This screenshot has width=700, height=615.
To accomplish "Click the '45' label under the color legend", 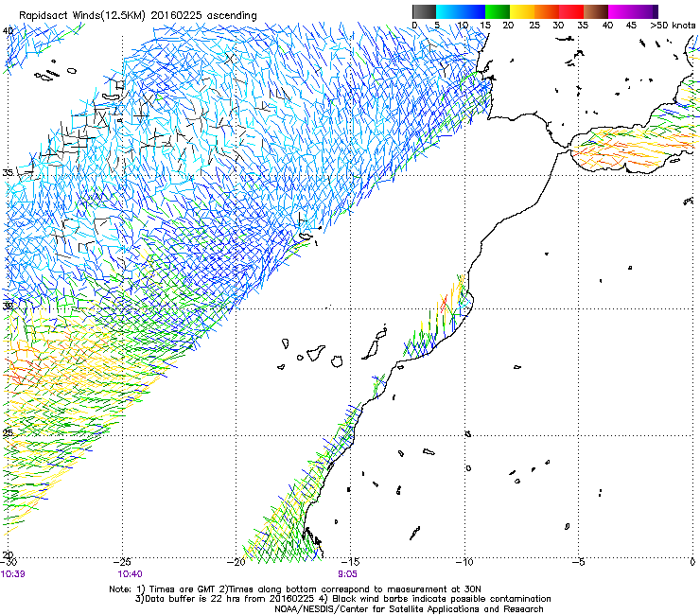I will coord(631,25).
